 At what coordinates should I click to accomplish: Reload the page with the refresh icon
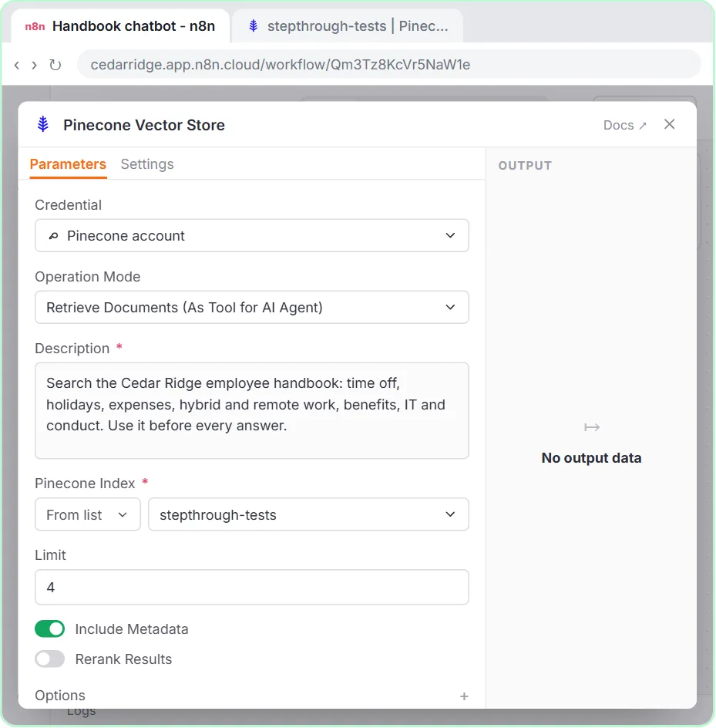click(55, 65)
